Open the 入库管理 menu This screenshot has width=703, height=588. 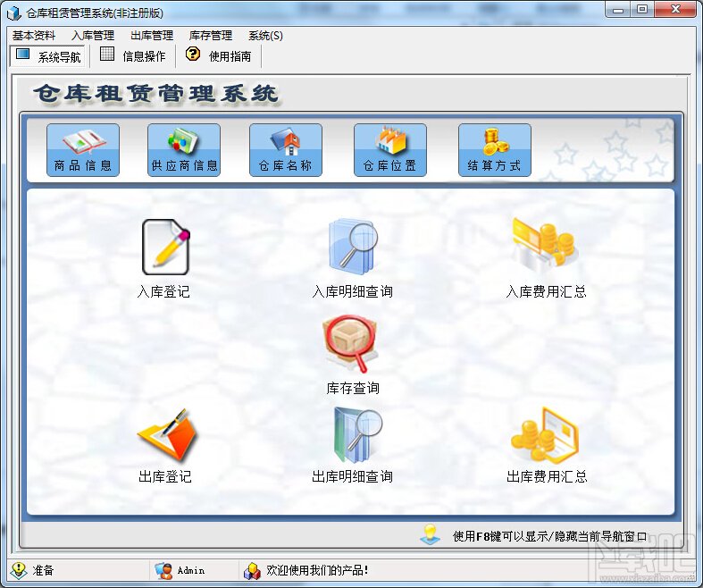pyautogui.click(x=93, y=36)
